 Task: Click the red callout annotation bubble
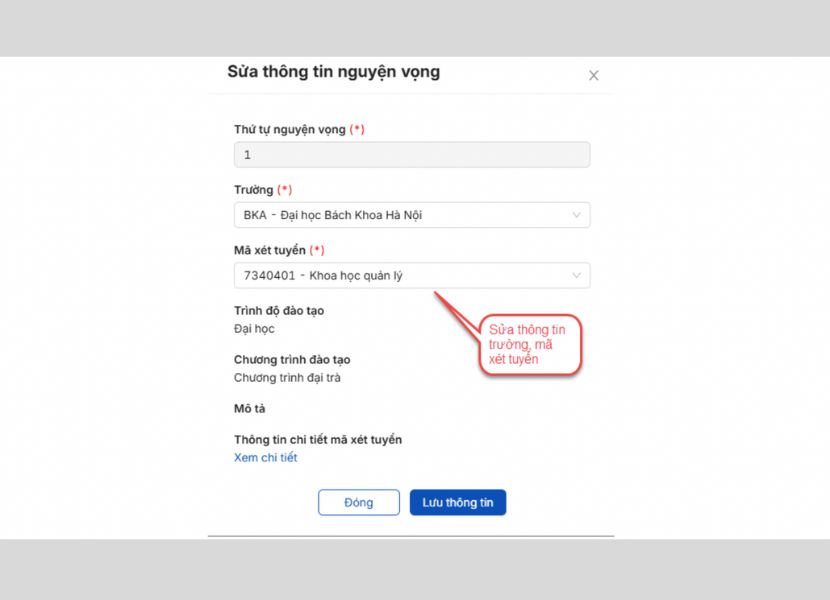(530, 345)
